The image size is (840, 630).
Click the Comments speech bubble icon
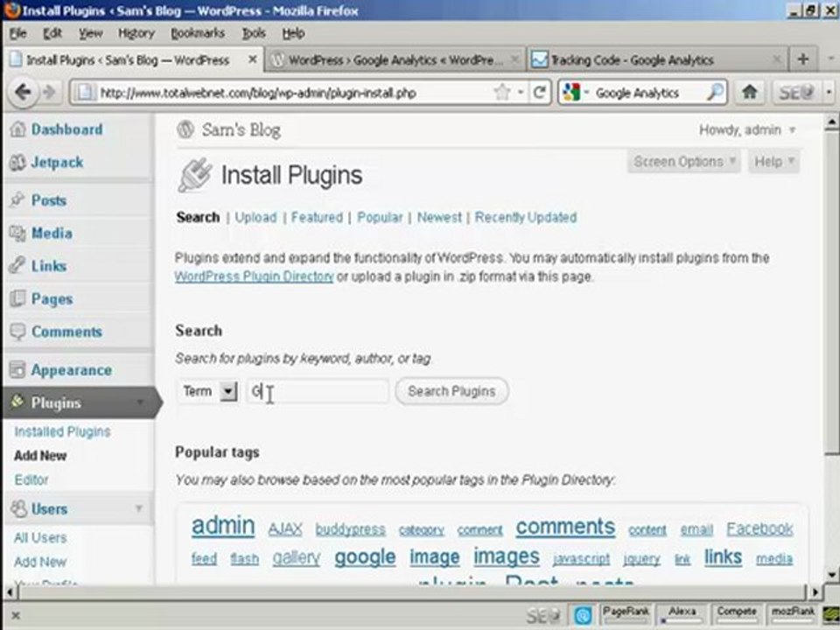pyautogui.click(x=17, y=332)
